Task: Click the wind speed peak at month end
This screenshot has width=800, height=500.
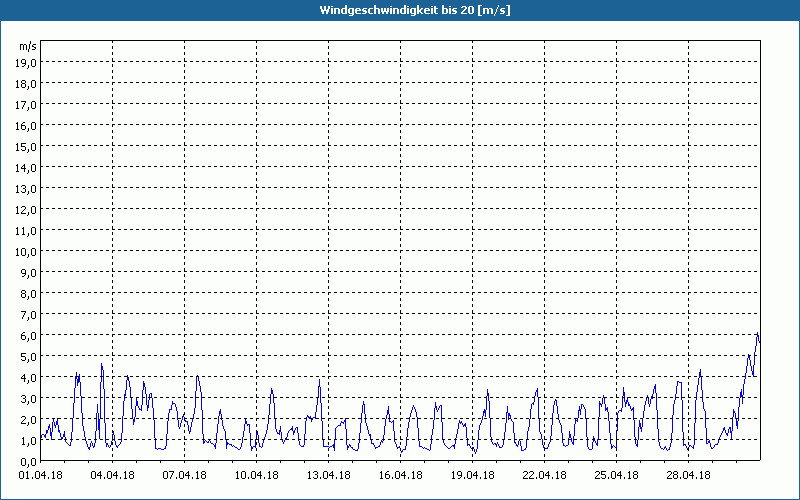Action: click(758, 333)
